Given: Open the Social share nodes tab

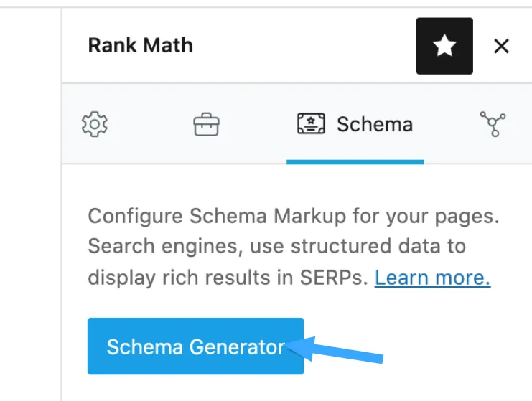Looking at the screenshot, I should (493, 124).
